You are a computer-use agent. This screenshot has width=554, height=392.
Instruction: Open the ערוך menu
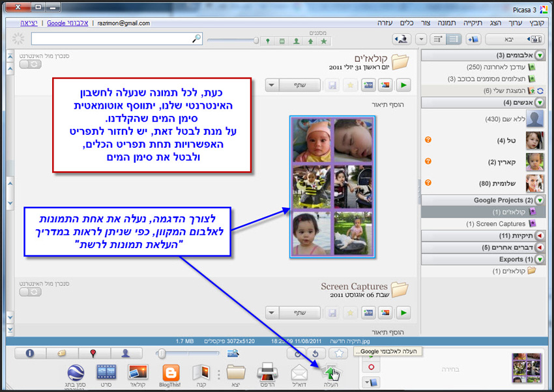tap(515, 23)
